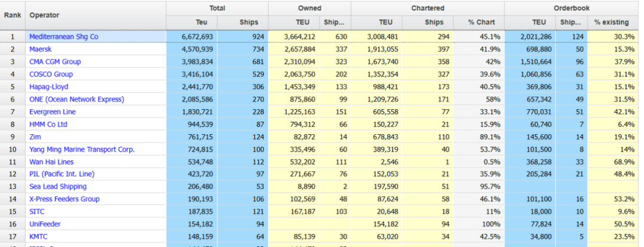Select the 68.9% existing cell

pos(613,162)
